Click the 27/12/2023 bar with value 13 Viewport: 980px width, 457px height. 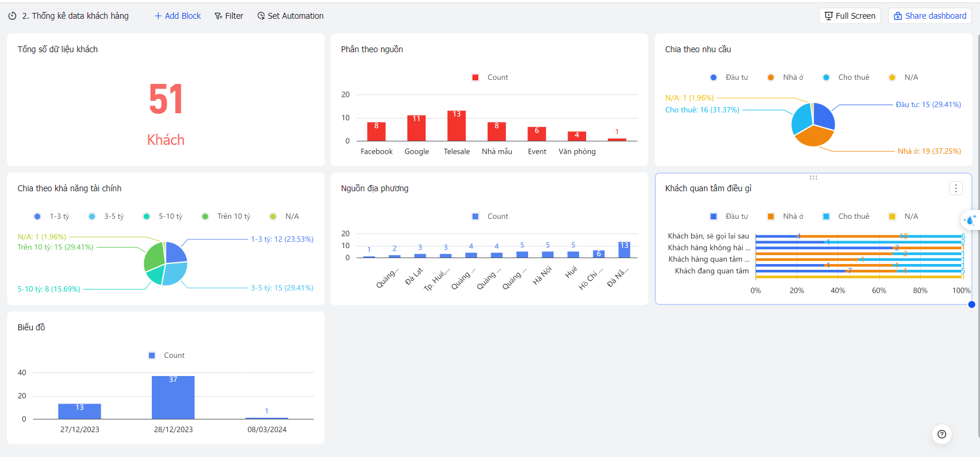coord(79,411)
